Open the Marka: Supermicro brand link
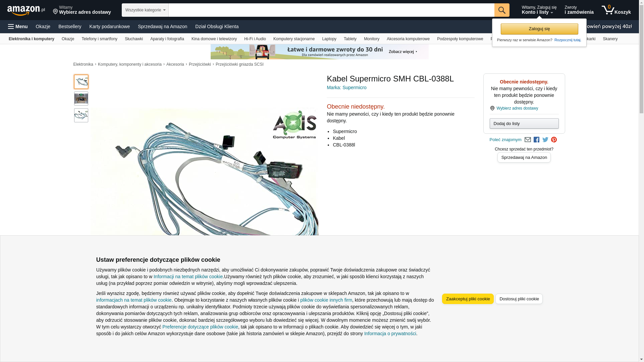Viewport: 644px width, 362px height. pos(346,88)
